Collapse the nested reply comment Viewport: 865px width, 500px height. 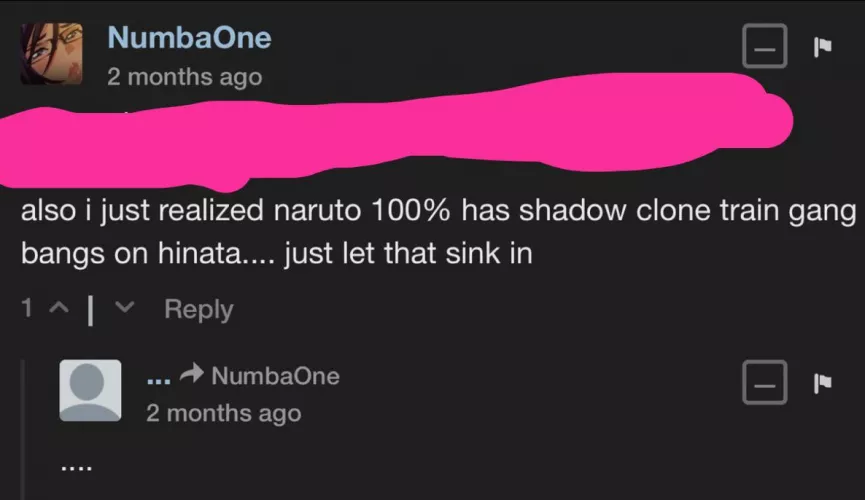pos(765,384)
